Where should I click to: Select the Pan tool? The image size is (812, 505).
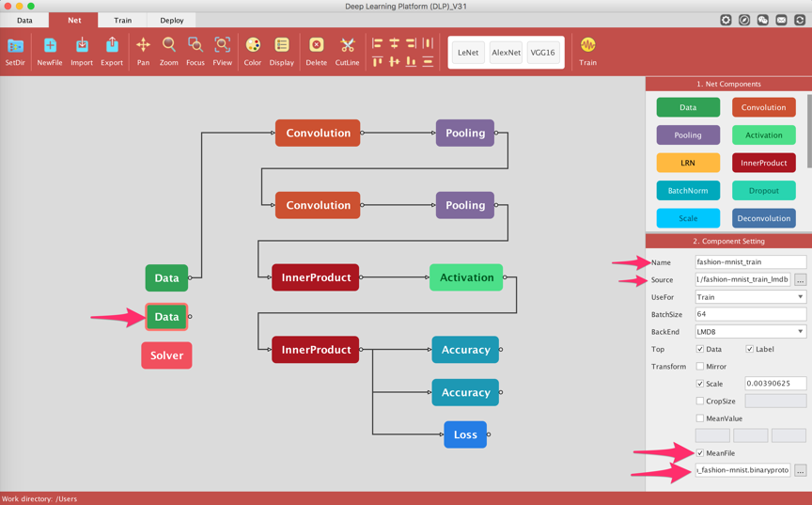pos(143,46)
